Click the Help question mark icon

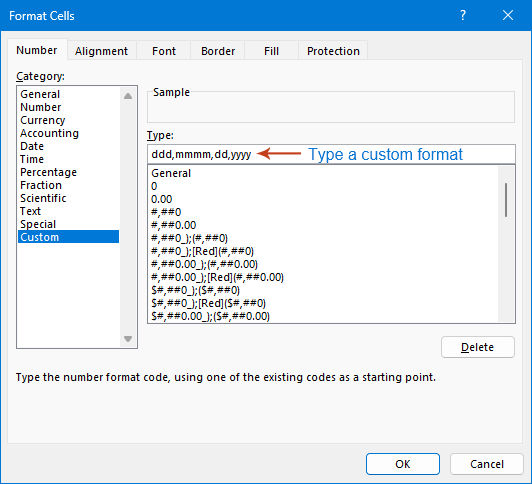463,15
